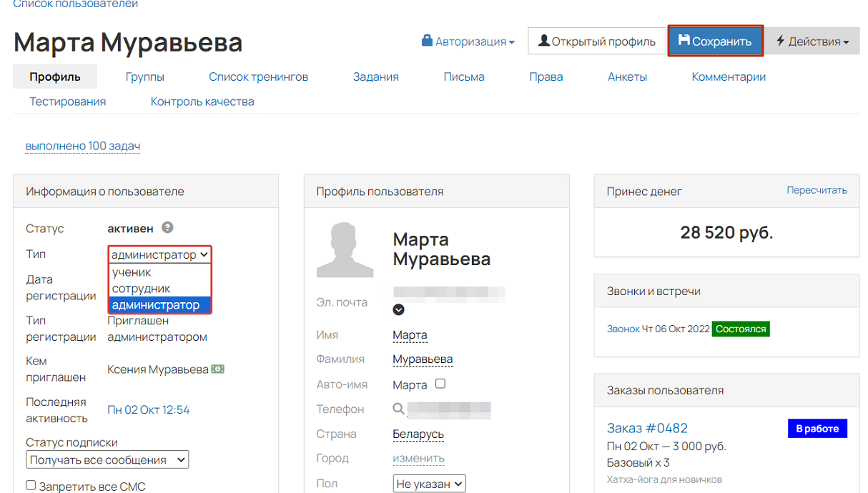Screen dimensions: 868x493
Task: Open the Статус подписки dropdown
Action: pos(107,460)
